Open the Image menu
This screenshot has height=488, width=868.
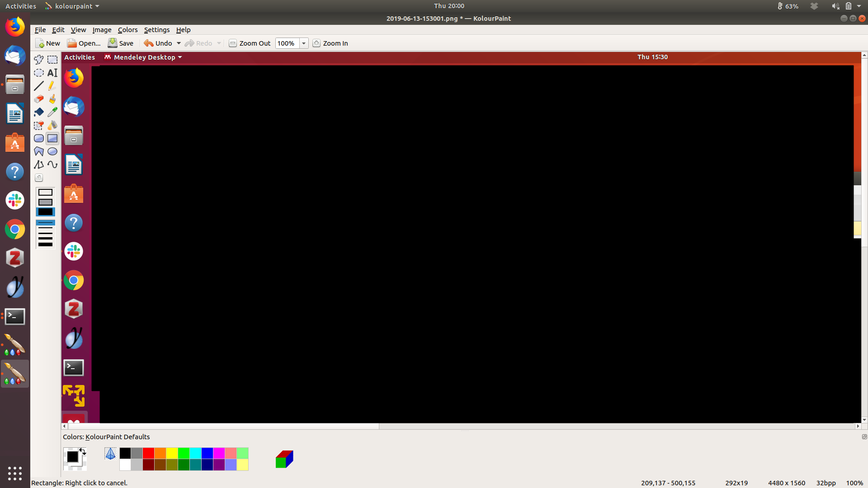[x=102, y=30]
